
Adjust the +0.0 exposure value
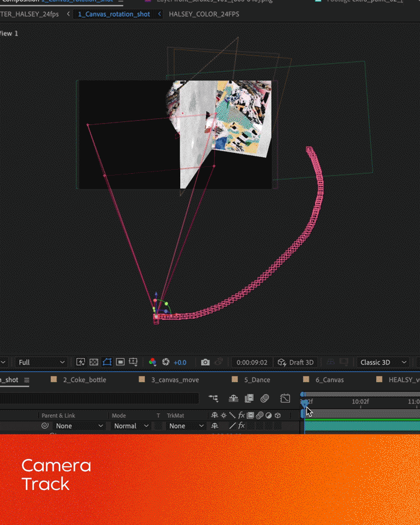click(180, 362)
